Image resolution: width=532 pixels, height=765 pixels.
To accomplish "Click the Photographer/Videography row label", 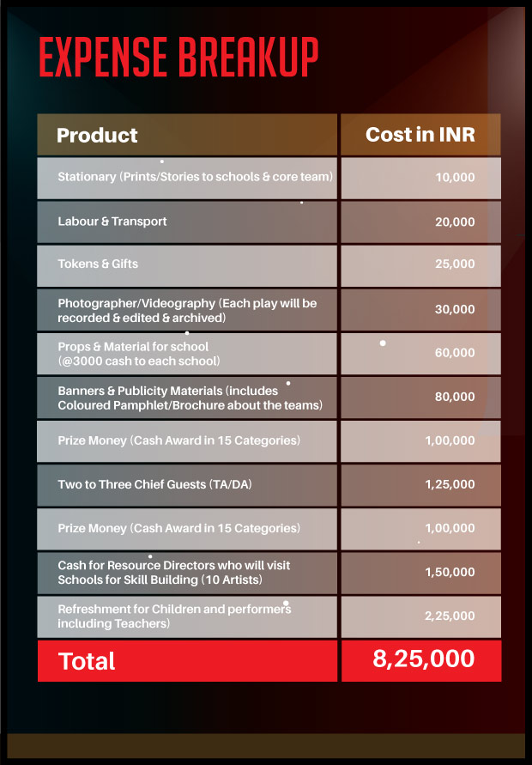I will click(x=186, y=310).
